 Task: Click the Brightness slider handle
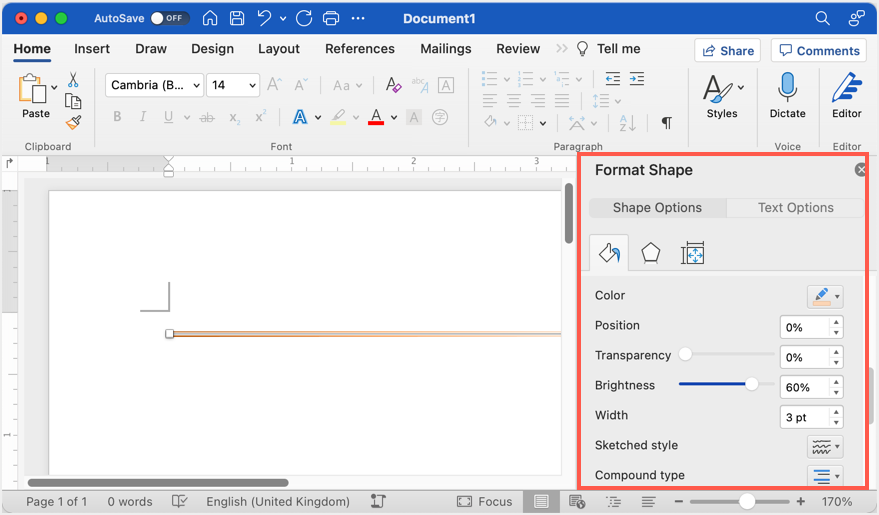(x=752, y=385)
